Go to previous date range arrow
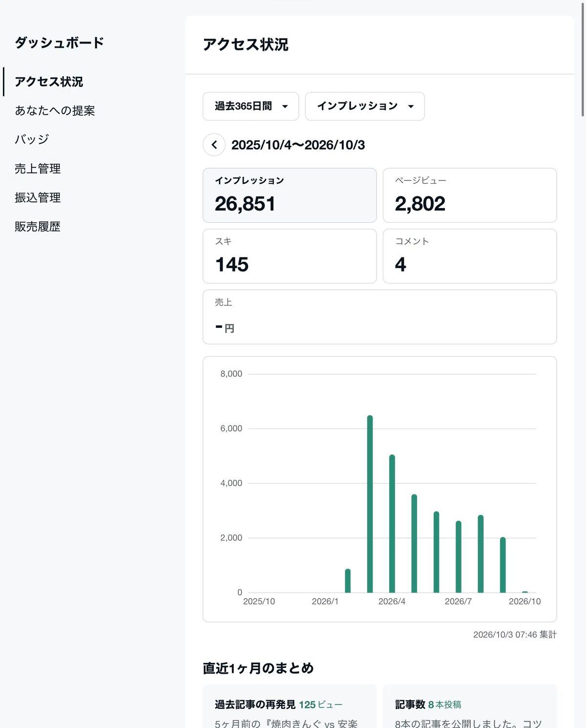586x728 pixels. coord(214,145)
